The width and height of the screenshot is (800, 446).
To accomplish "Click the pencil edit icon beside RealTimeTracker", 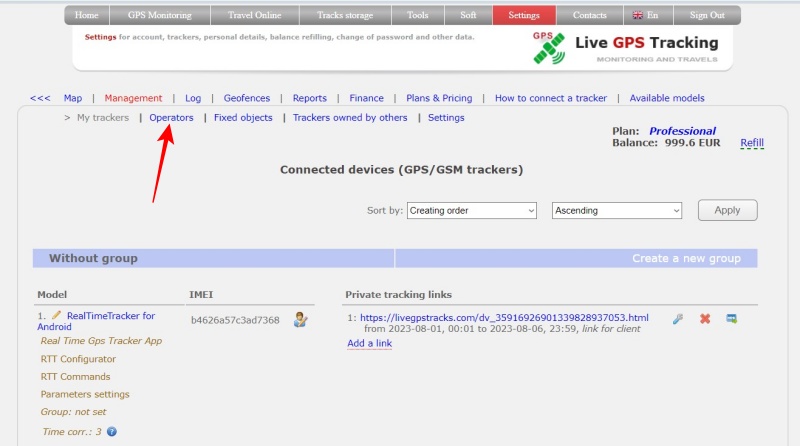I will coord(57,316).
